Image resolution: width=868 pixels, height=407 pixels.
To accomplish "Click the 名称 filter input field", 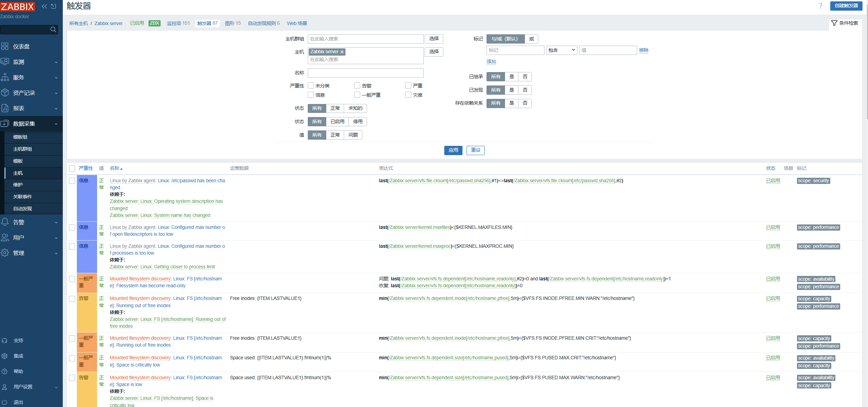I will coord(365,73).
